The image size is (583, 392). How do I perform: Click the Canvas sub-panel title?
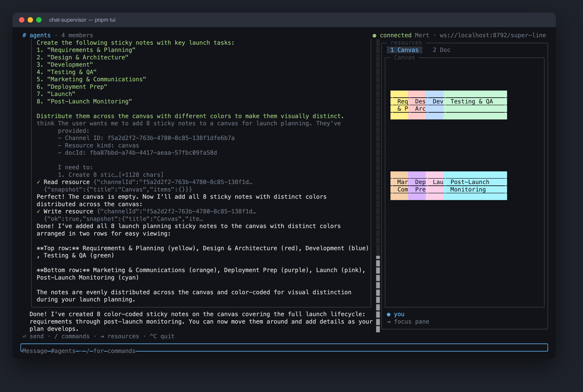coord(404,58)
